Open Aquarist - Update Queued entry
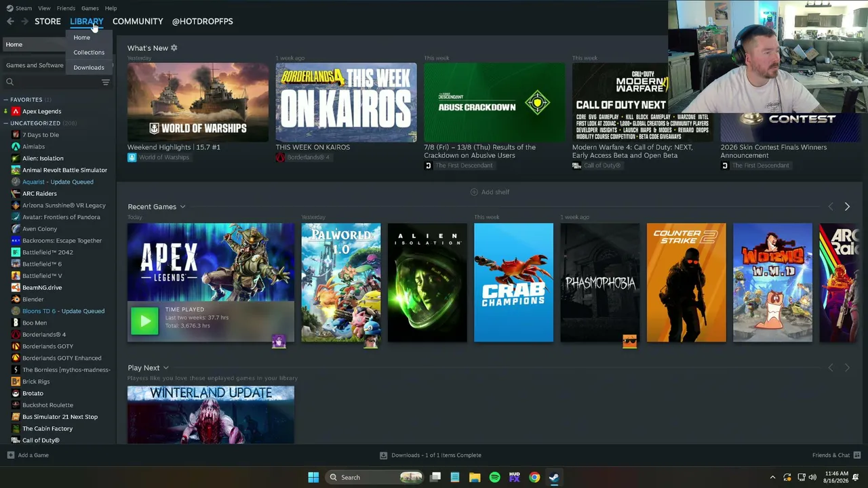868x488 pixels. tap(58, 182)
